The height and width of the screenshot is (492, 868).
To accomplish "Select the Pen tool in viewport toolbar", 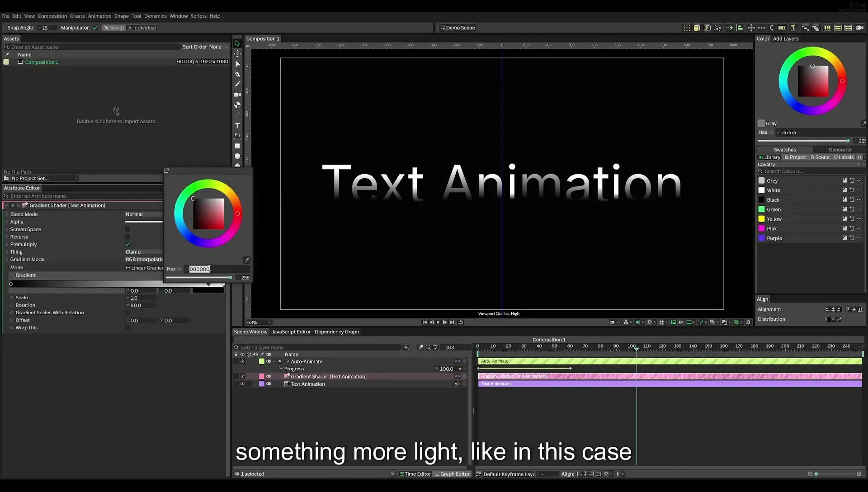I will click(x=237, y=74).
